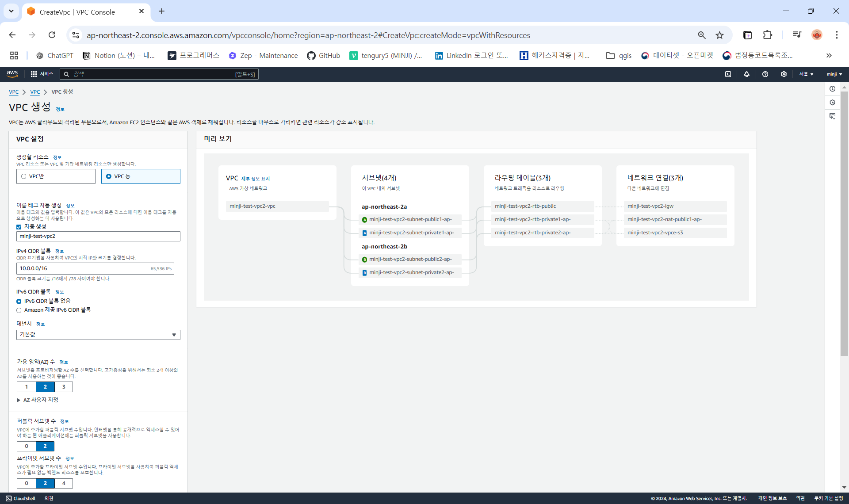Open the AWS settings gear icon
Screen dimensions: 849x504
784,74
